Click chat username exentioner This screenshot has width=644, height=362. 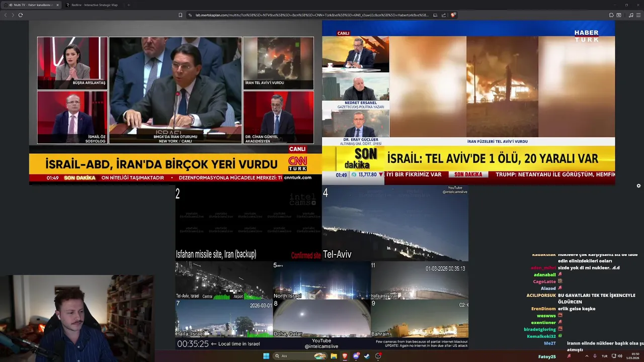tap(543, 322)
